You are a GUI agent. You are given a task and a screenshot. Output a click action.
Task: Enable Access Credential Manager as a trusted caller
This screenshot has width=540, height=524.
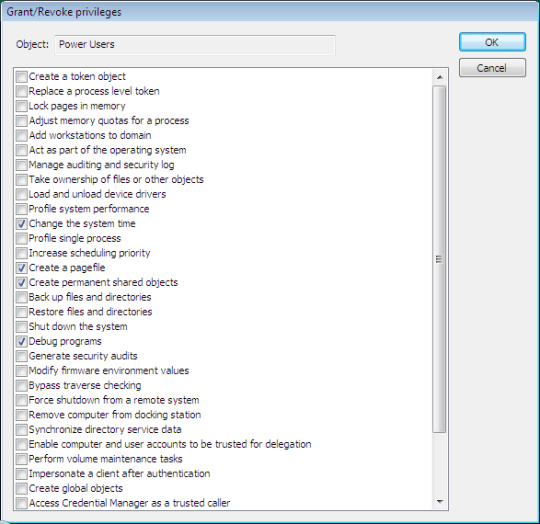(21, 503)
